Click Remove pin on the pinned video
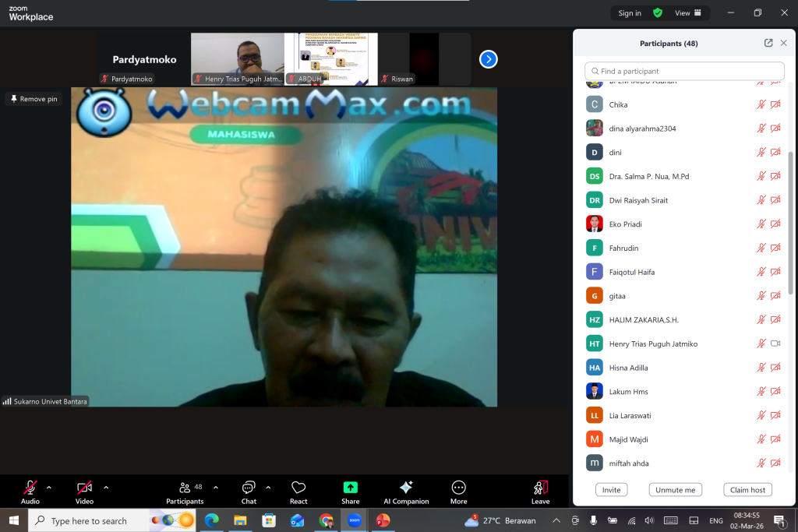Screen dimensions: 798x532 [x=34, y=99]
